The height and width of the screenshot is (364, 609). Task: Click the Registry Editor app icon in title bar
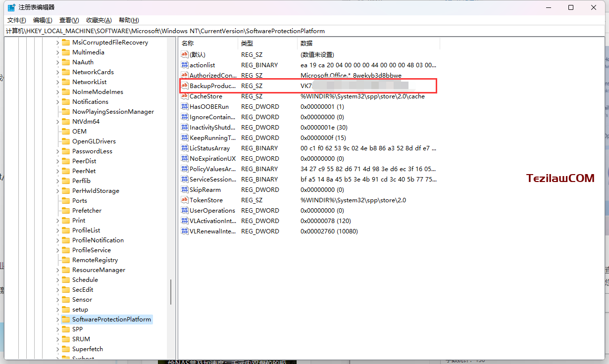[11, 7]
